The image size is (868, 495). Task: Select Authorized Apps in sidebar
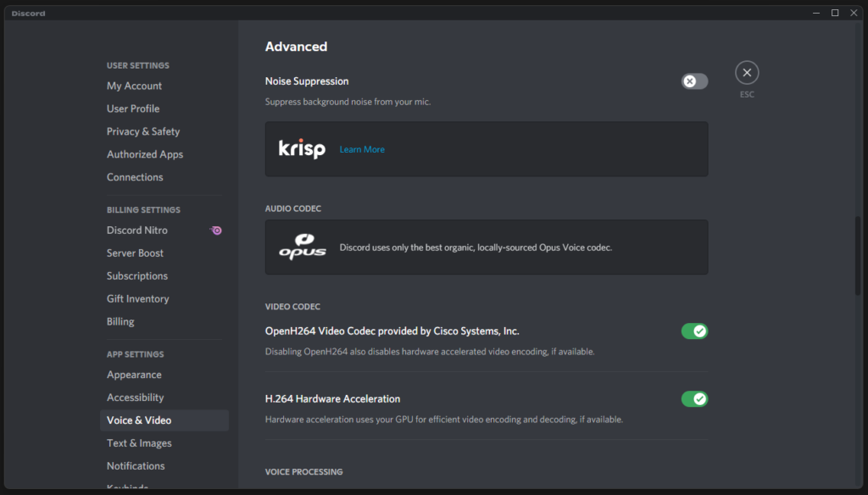[145, 154]
